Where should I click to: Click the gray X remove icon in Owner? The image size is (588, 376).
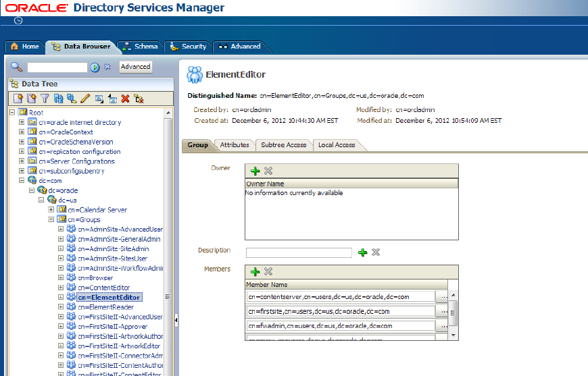(x=268, y=171)
